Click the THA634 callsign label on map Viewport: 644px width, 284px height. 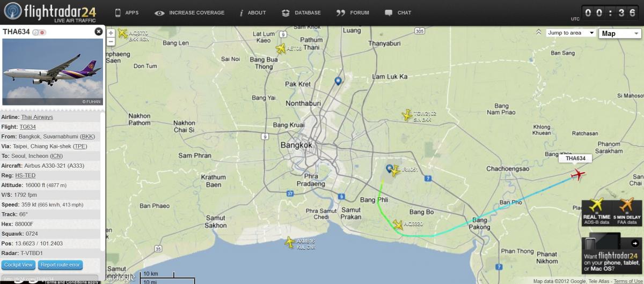[x=575, y=159]
